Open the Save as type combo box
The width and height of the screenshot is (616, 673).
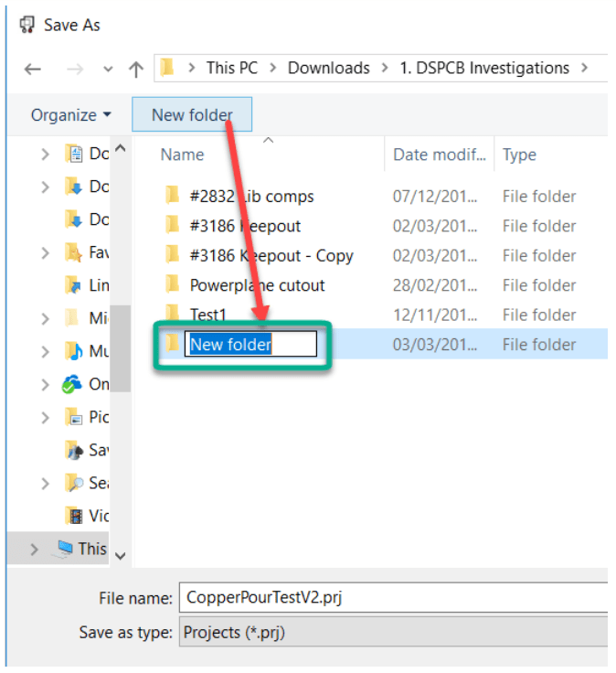[393, 632]
